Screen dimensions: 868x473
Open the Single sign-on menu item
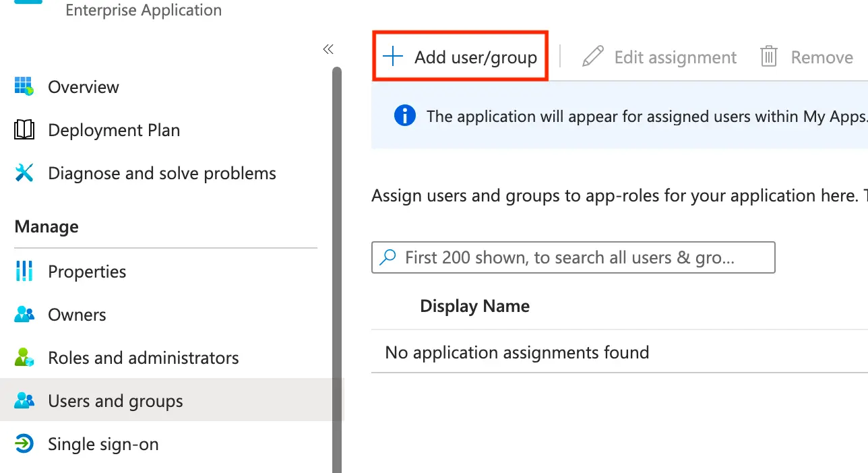click(103, 444)
